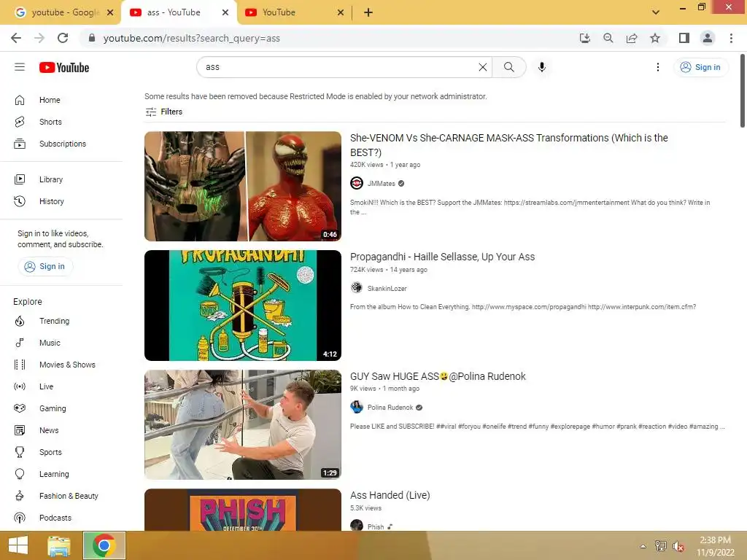Click the address bar URL

(192, 38)
